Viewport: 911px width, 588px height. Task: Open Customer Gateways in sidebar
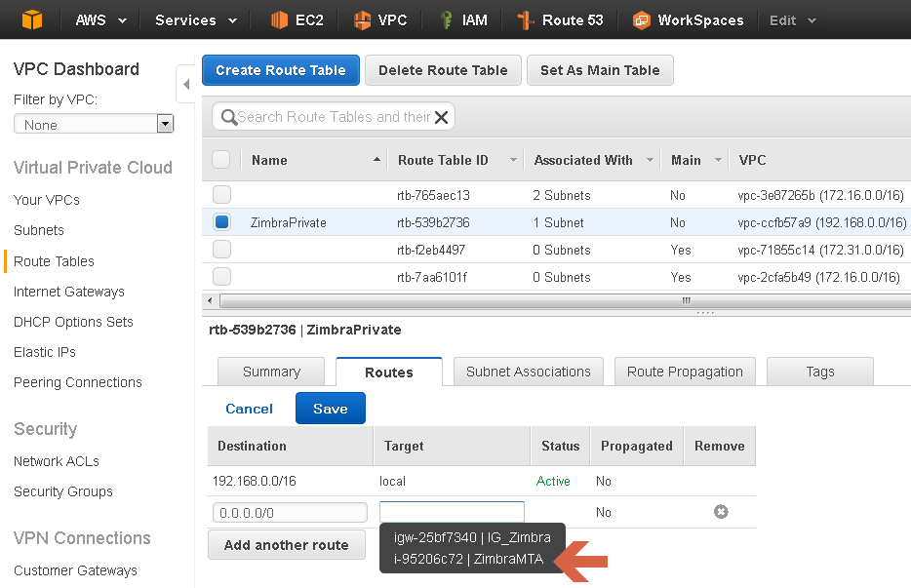click(75, 570)
